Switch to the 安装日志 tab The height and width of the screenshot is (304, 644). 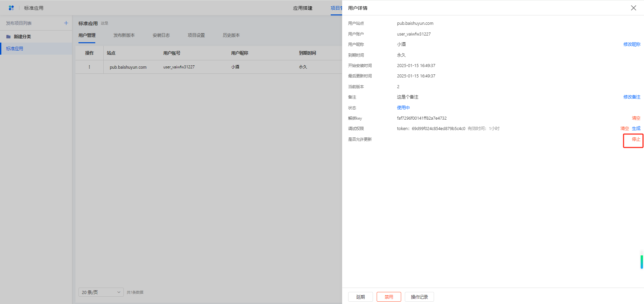[x=161, y=35]
